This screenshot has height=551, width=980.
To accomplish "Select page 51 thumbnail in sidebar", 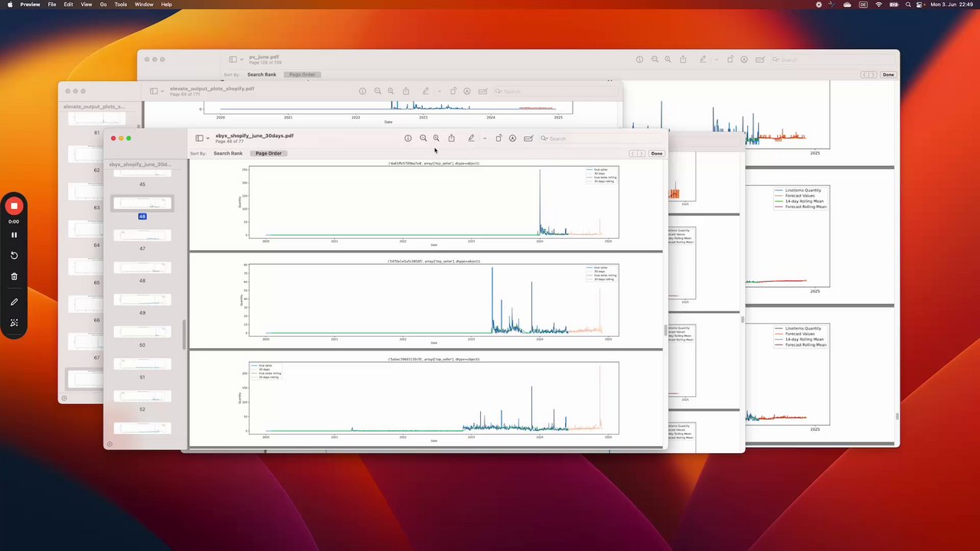I will click(x=142, y=364).
